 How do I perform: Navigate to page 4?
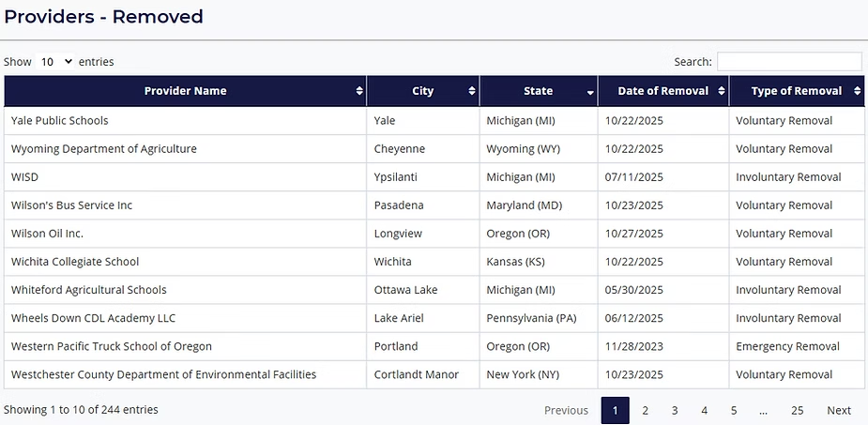coord(704,410)
